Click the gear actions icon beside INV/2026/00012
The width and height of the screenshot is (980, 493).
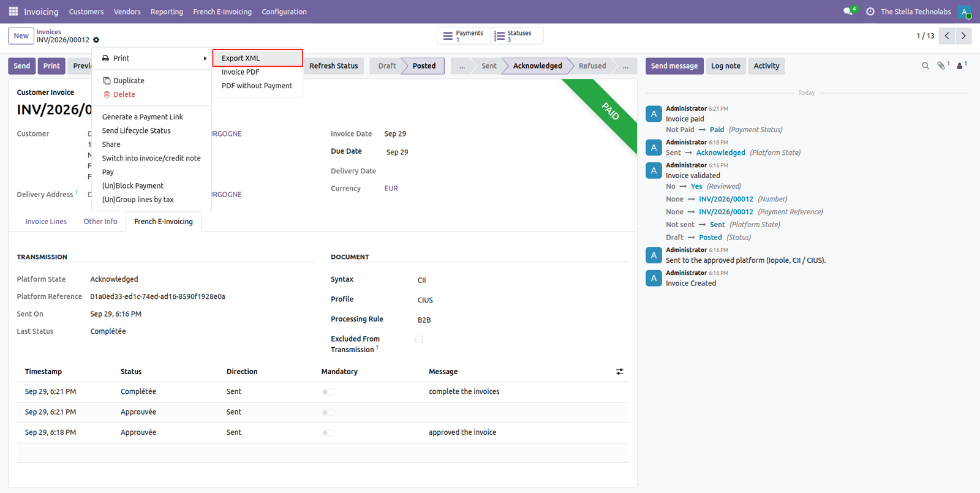coord(96,40)
